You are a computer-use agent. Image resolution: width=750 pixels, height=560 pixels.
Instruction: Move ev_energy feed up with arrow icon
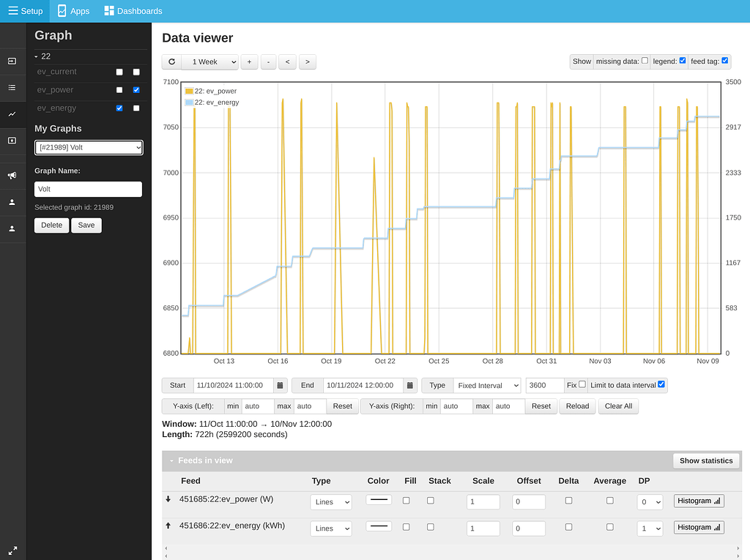point(168,526)
